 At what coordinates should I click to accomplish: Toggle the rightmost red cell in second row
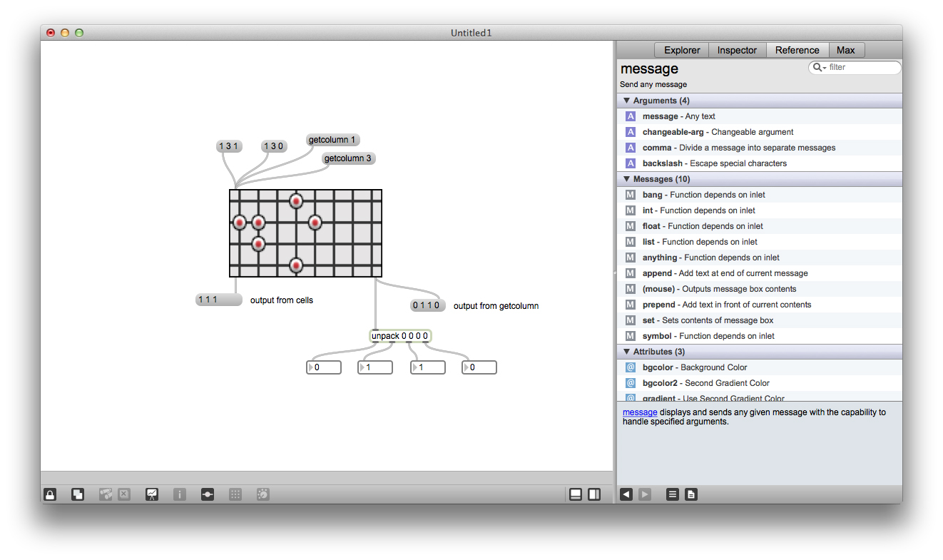[x=315, y=223]
